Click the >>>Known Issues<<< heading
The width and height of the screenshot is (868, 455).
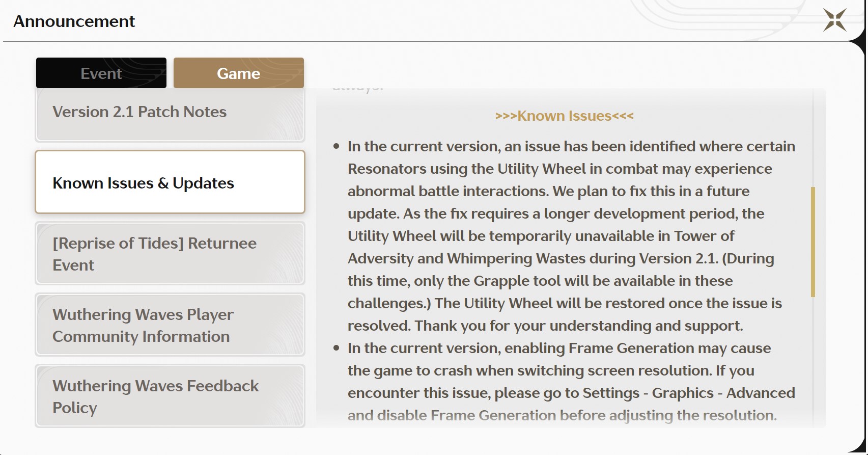564,116
